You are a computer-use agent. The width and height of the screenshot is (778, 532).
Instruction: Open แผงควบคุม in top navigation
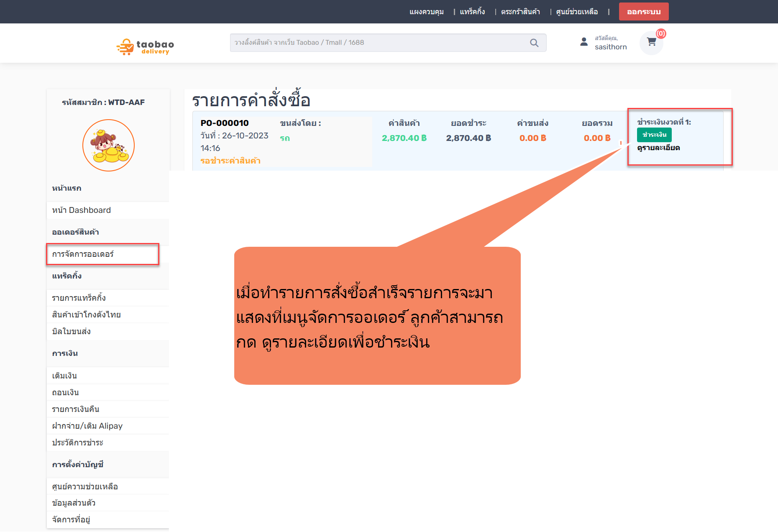[426, 12]
